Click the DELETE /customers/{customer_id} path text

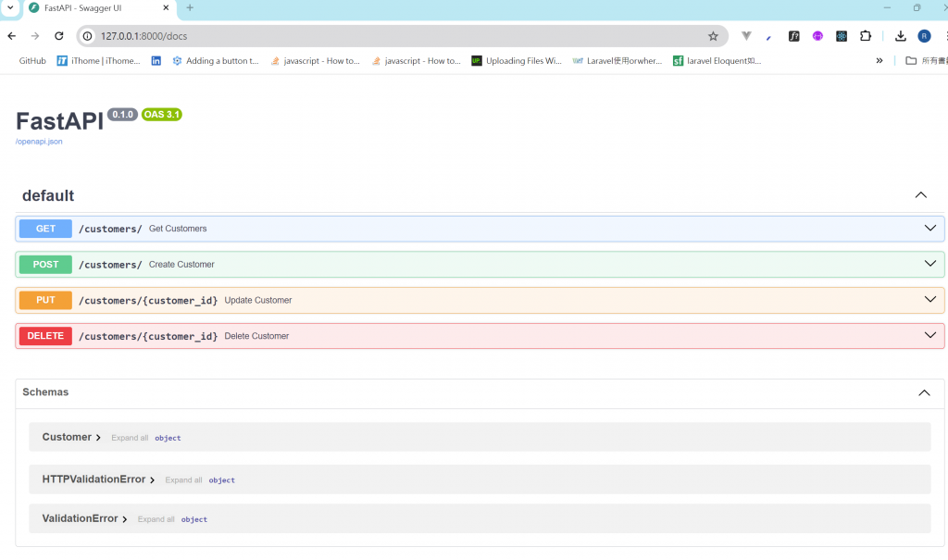click(148, 336)
